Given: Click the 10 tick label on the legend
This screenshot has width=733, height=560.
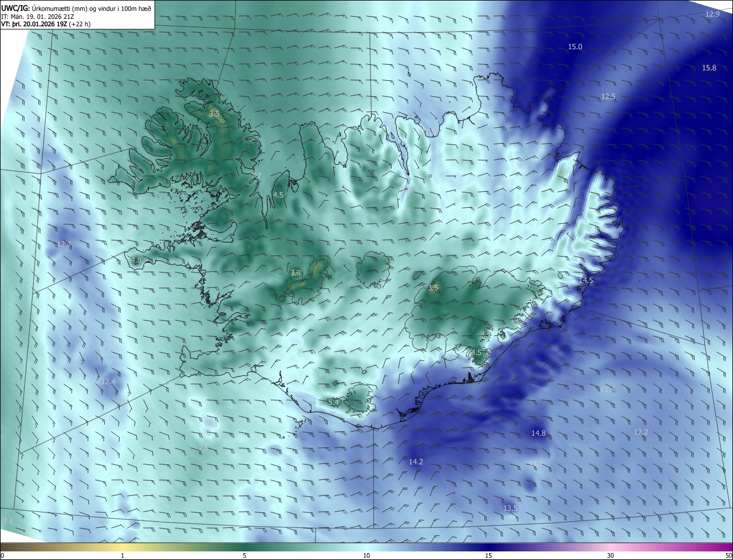Looking at the screenshot, I should click(x=366, y=556).
